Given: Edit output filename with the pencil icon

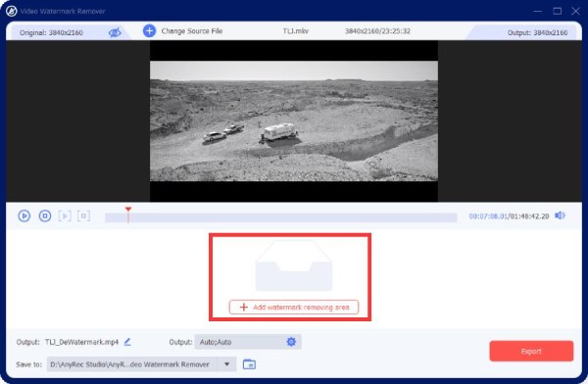Looking at the screenshot, I should pos(127,342).
